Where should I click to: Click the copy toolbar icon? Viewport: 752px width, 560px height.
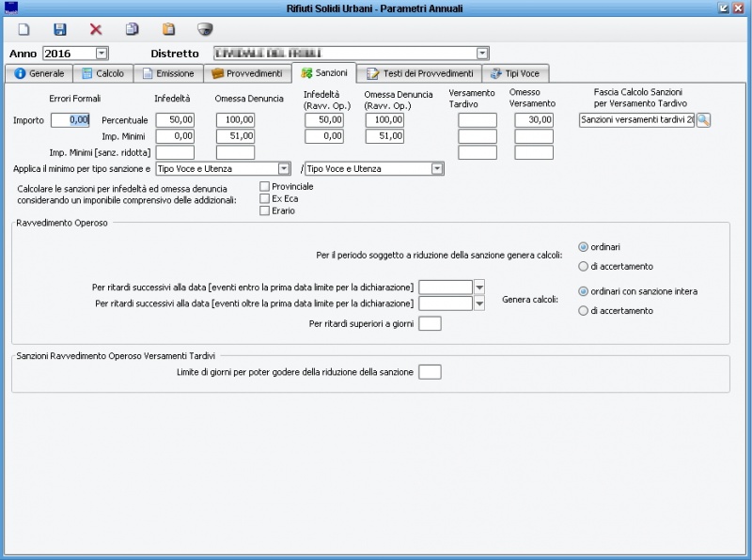coord(133,29)
